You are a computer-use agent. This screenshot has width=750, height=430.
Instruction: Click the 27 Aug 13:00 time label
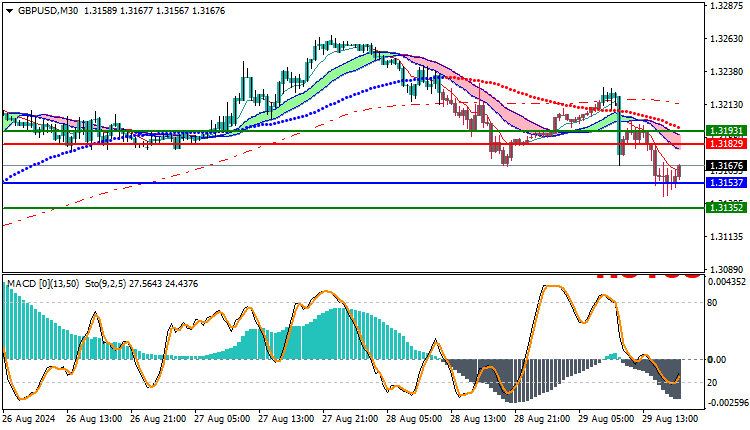point(286,419)
